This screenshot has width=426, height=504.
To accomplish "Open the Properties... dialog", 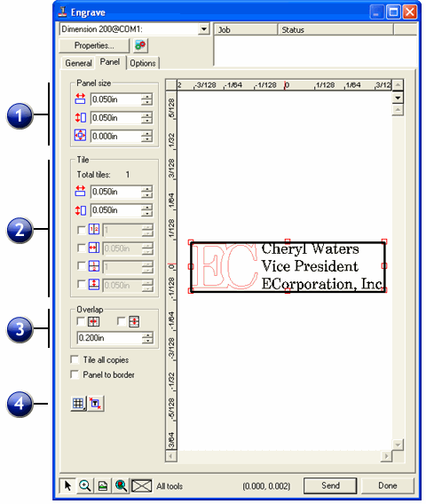I will pos(94,45).
